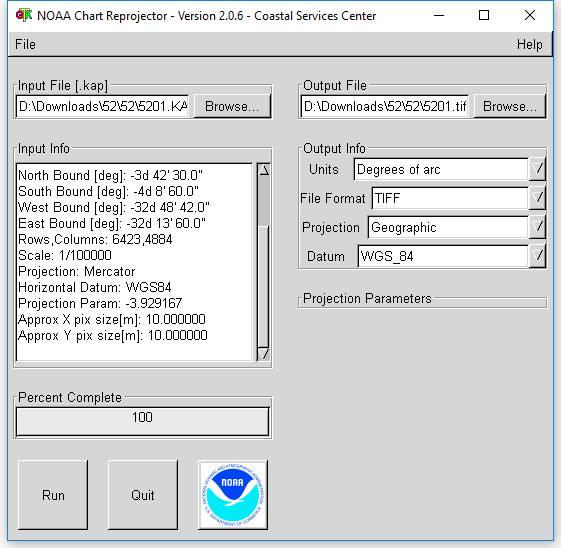This screenshot has width=561, height=548.
Task: Click the Approx Y pix size line
Action: coord(113,336)
